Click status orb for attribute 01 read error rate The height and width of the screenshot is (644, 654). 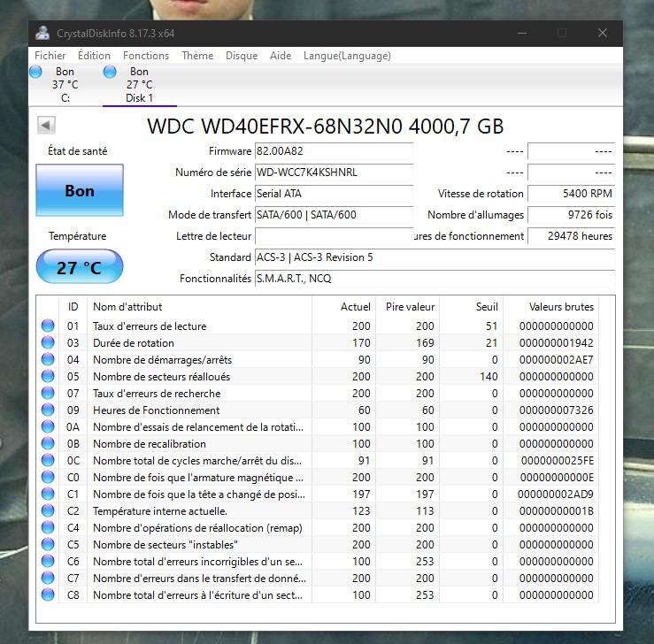(x=48, y=326)
